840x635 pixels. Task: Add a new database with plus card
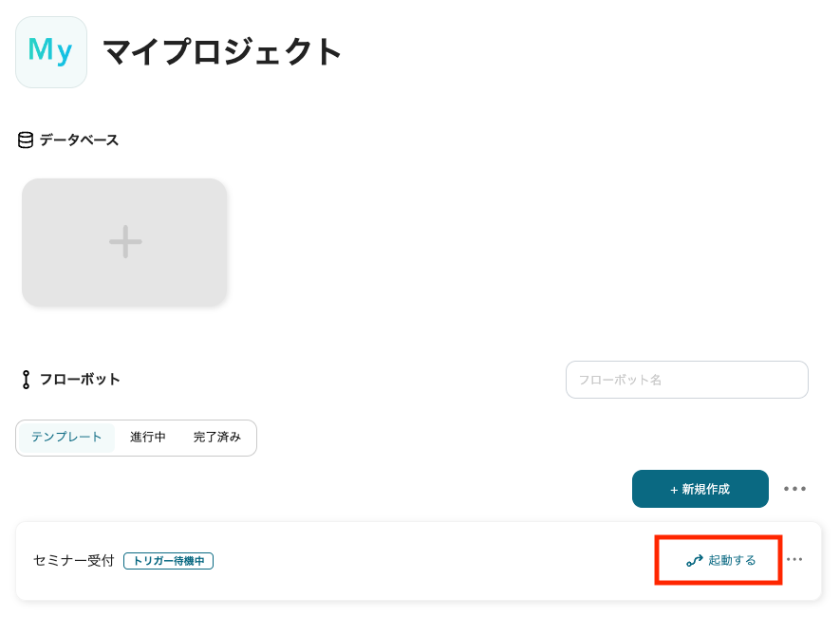(125, 242)
